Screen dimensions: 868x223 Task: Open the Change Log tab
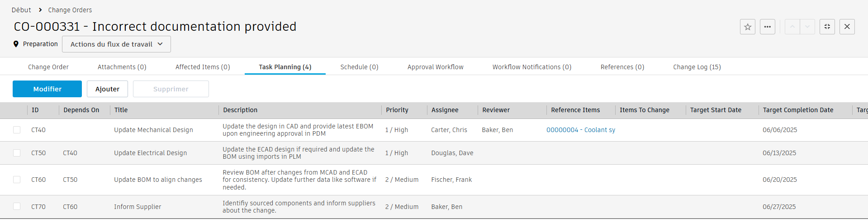[697, 67]
